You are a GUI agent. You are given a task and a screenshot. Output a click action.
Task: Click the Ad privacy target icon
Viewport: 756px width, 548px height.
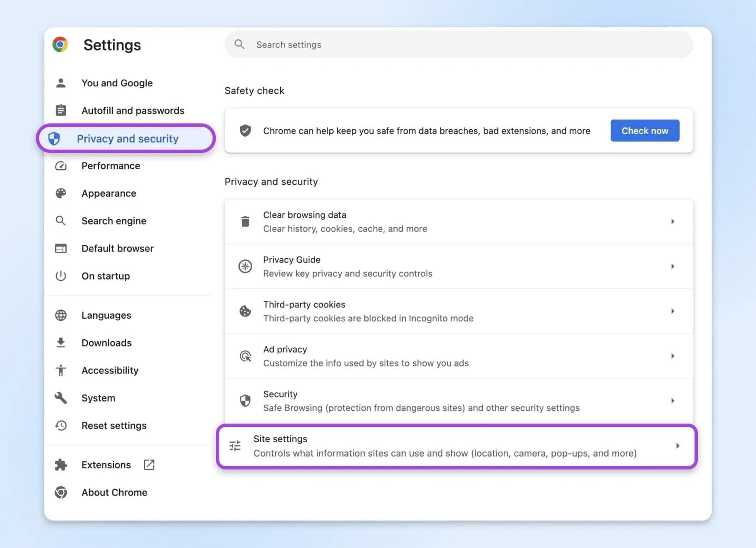[245, 356]
